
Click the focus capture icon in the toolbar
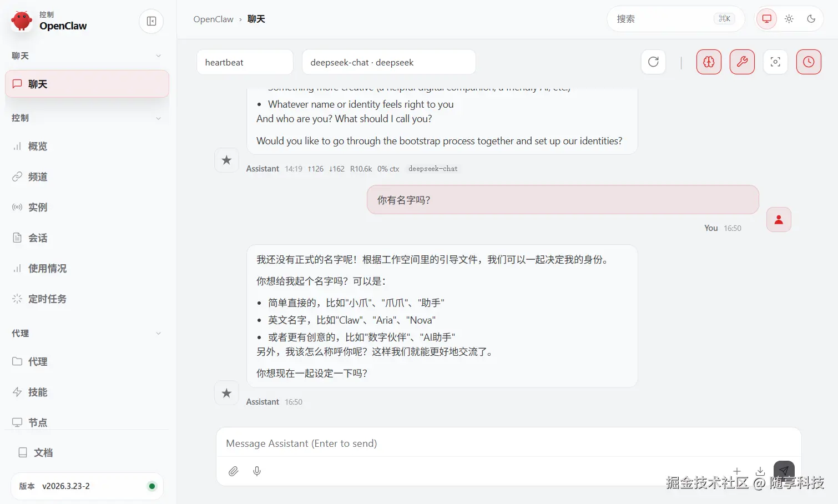click(x=775, y=62)
